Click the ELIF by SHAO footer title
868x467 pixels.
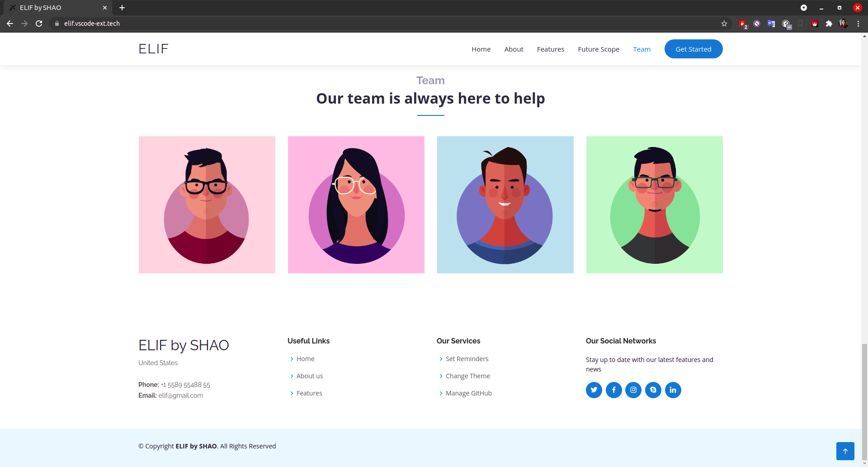pos(184,345)
